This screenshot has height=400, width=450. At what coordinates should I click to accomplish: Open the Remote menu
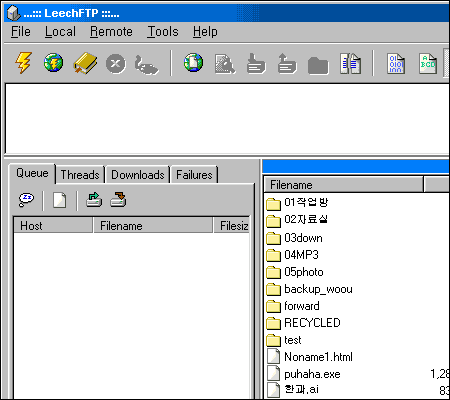(x=111, y=32)
